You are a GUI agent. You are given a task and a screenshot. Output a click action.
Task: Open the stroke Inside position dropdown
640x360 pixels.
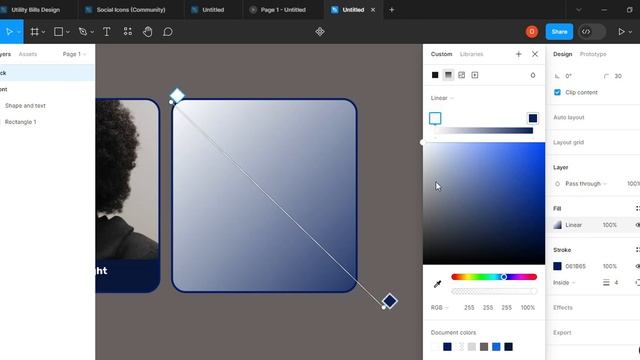pos(564,282)
